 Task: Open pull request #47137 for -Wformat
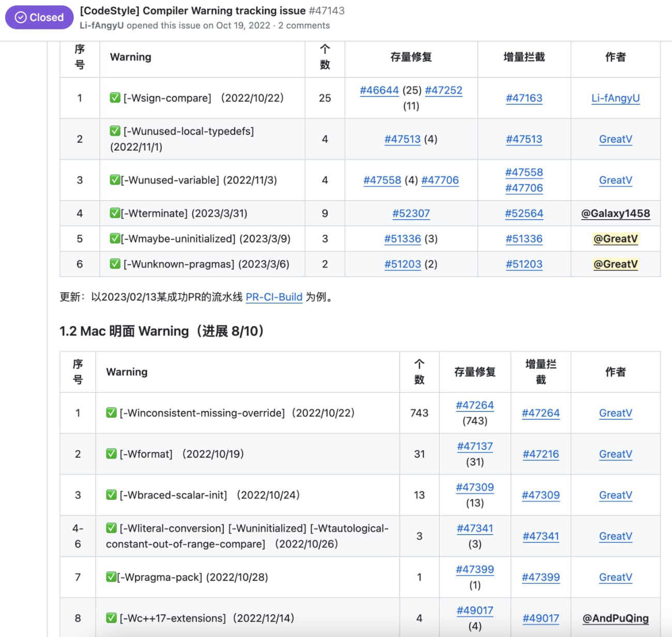tap(475, 446)
